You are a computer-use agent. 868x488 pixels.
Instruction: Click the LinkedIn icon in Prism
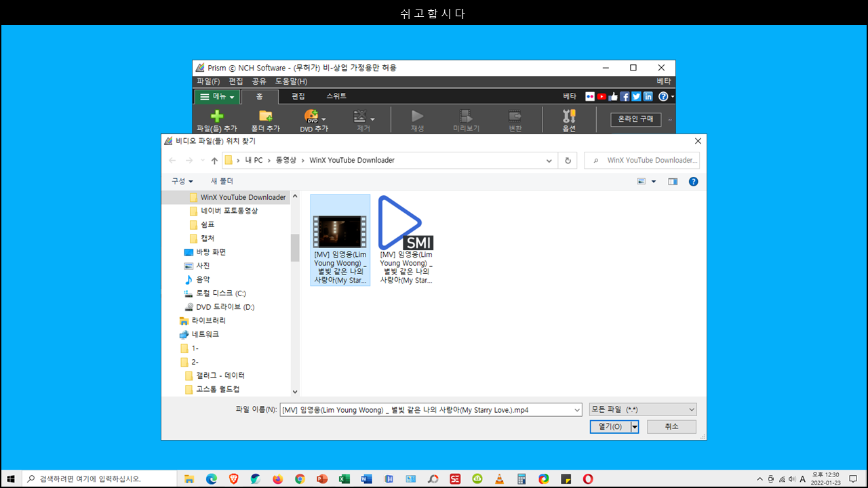pyautogui.click(x=648, y=97)
